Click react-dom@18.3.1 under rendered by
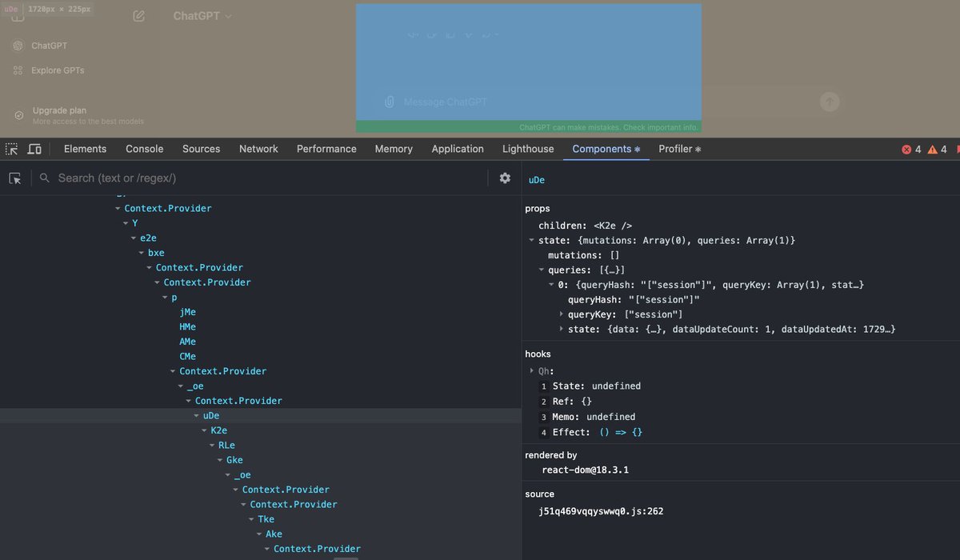The height and width of the screenshot is (560, 960). 585,470
